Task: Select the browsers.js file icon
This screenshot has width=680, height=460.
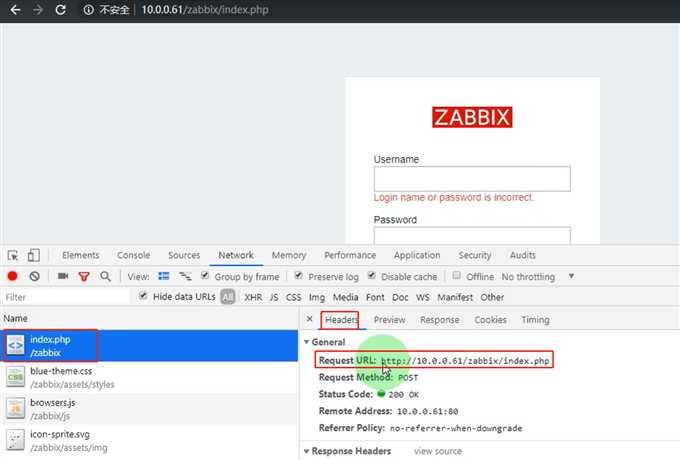Action: pyautogui.click(x=15, y=408)
